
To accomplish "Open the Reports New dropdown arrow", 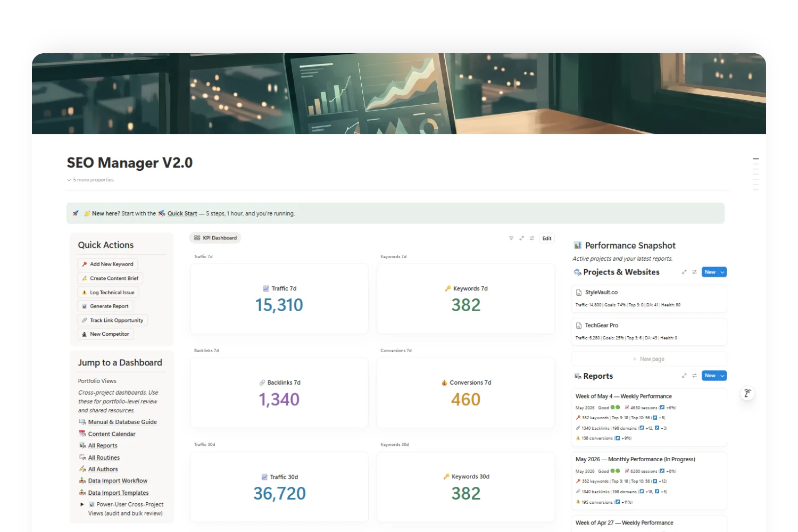I will pyautogui.click(x=722, y=376).
